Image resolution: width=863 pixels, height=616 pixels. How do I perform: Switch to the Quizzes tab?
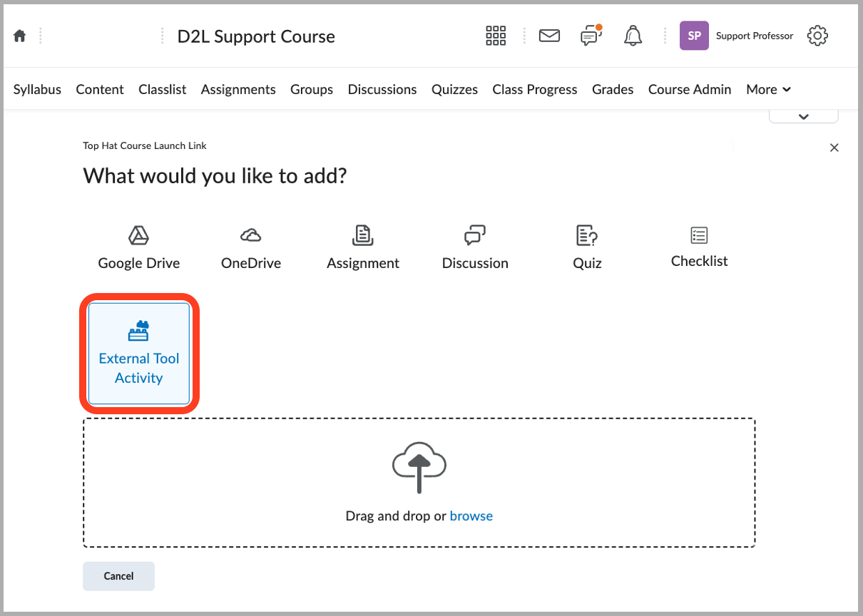pos(454,89)
